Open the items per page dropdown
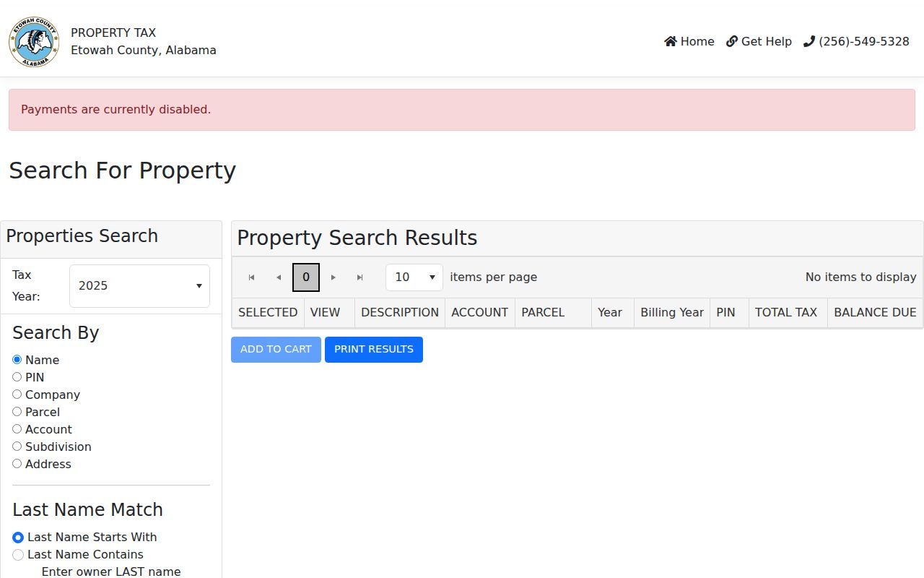924x578 pixels. pos(414,277)
